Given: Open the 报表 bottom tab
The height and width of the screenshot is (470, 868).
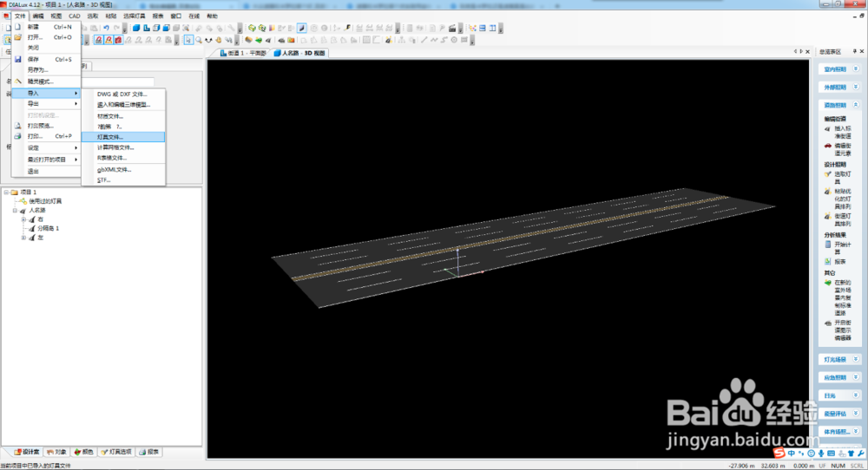Looking at the screenshot, I should 149,452.
